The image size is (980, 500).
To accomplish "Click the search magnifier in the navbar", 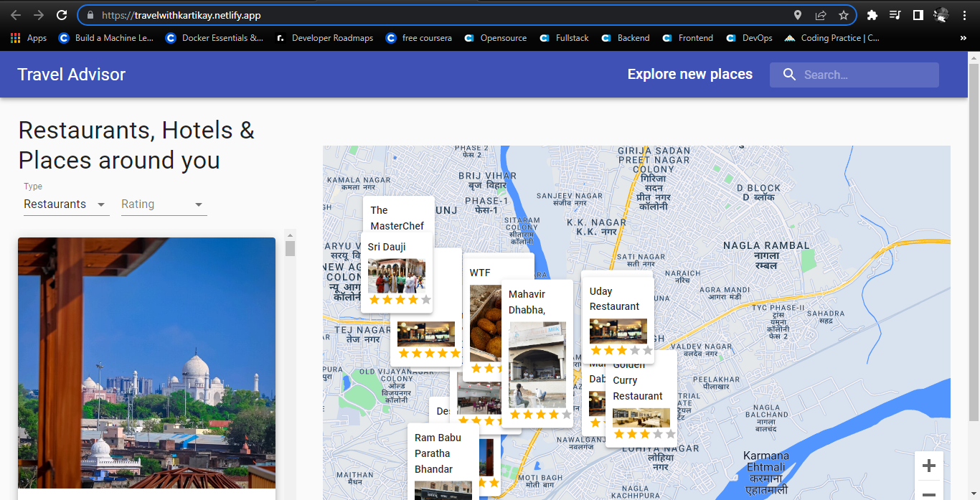I will (x=789, y=75).
